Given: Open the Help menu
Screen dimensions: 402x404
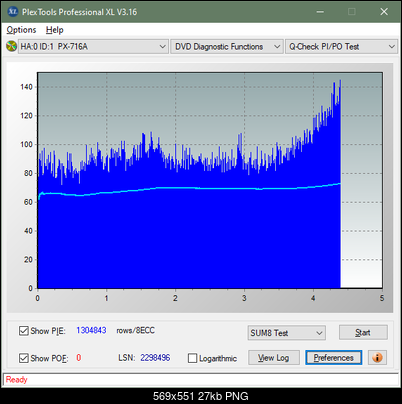Looking at the screenshot, I should [x=55, y=30].
